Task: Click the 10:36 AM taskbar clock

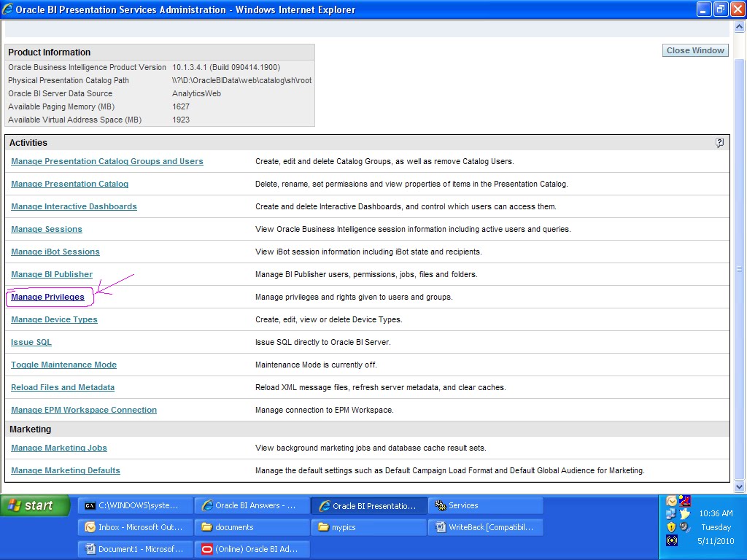Action: [x=716, y=513]
